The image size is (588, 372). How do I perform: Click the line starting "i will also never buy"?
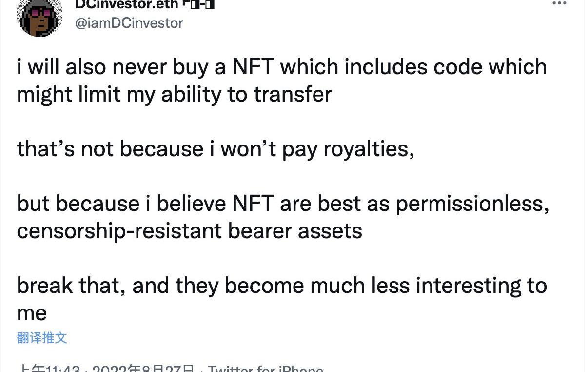pyautogui.click(x=282, y=67)
